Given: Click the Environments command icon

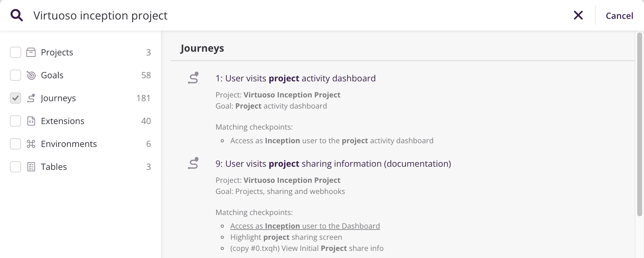Looking at the screenshot, I should coord(31,144).
